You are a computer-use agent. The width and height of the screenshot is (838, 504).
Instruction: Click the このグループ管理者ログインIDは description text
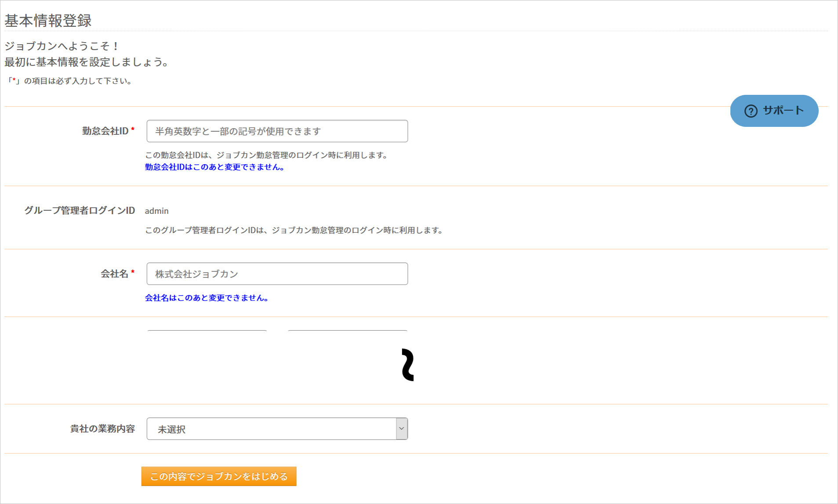point(295,230)
